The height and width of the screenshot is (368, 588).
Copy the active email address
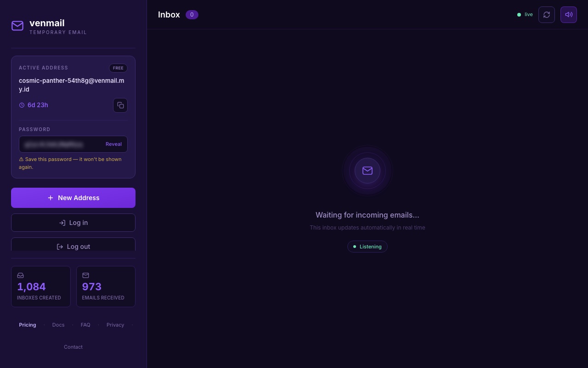point(120,105)
